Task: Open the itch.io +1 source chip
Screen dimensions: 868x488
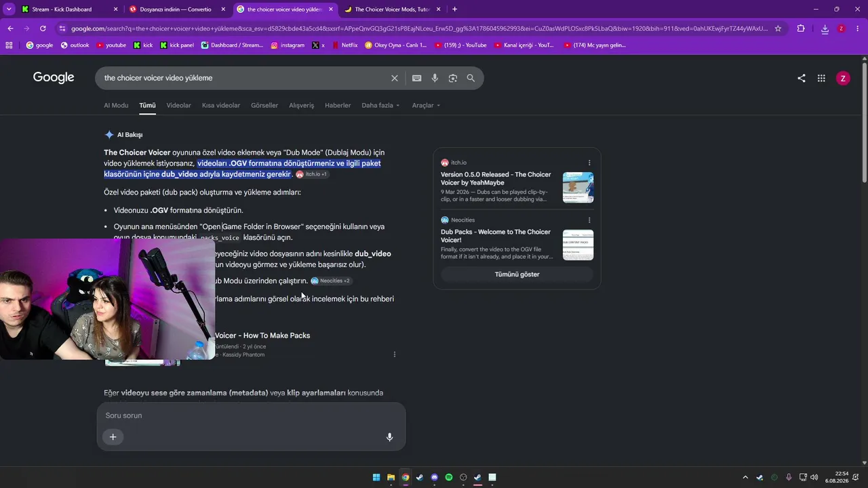Action: point(312,174)
